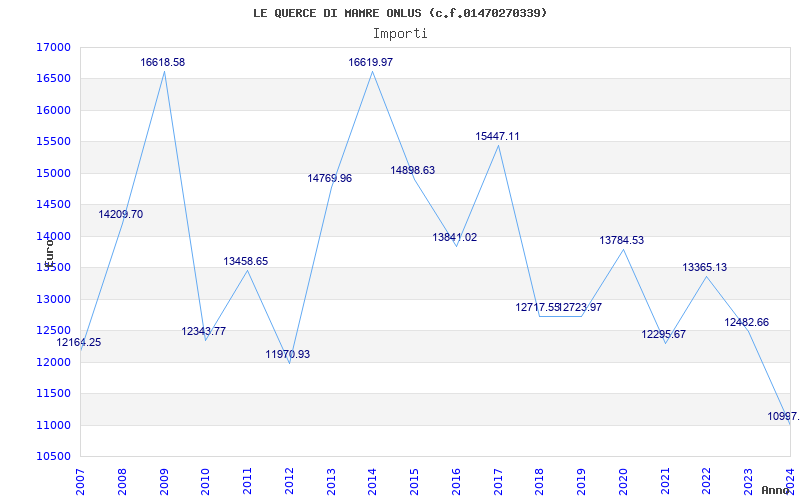The height and width of the screenshot is (500, 800).
Task: Click the x-axis year 2013
Action: tap(331, 482)
